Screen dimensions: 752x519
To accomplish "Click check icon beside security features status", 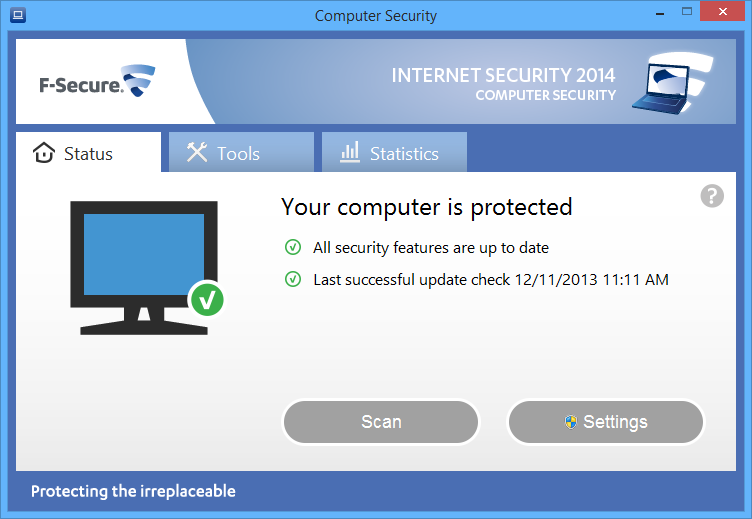I will (293, 247).
